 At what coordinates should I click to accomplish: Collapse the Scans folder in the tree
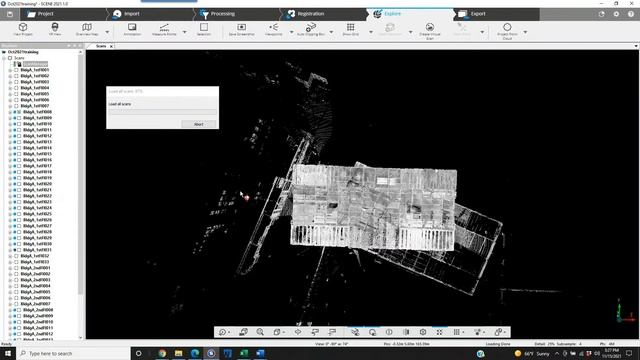coord(4,58)
